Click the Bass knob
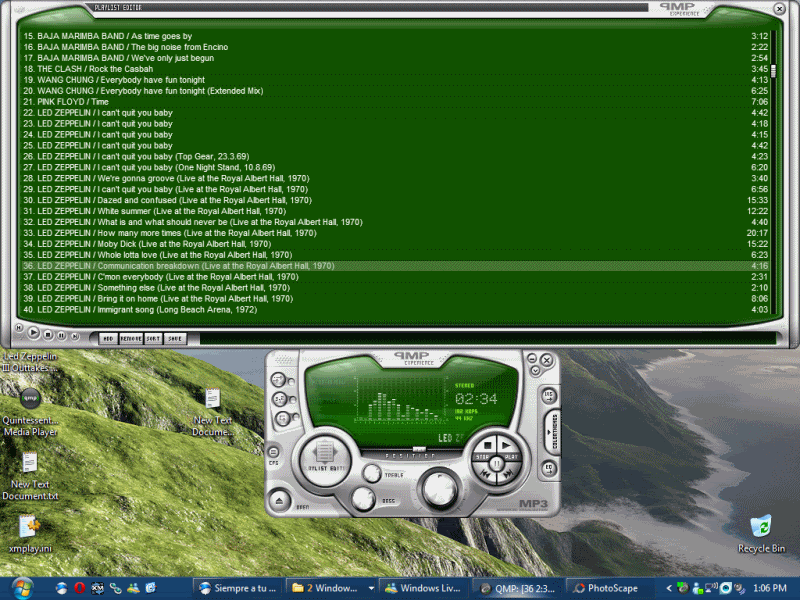The height and width of the screenshot is (600, 800). (363, 498)
